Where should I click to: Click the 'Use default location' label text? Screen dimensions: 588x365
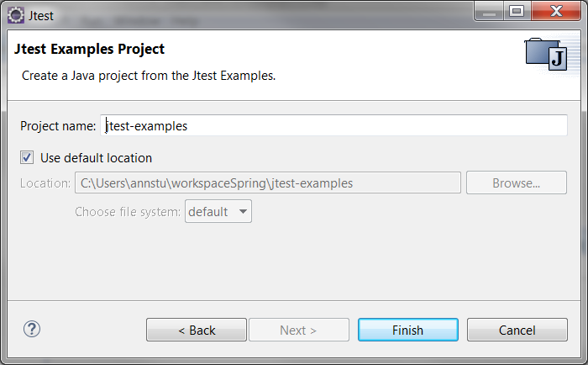pyautogui.click(x=96, y=158)
